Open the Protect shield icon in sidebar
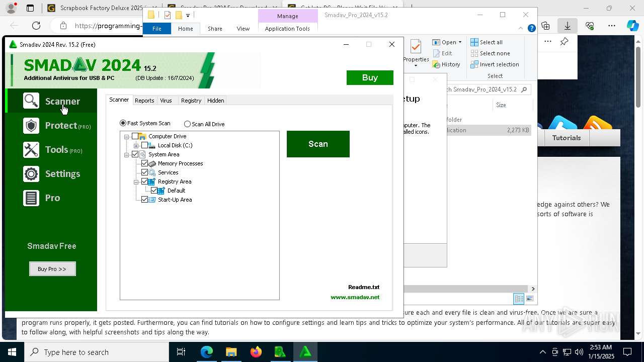 click(x=31, y=125)
